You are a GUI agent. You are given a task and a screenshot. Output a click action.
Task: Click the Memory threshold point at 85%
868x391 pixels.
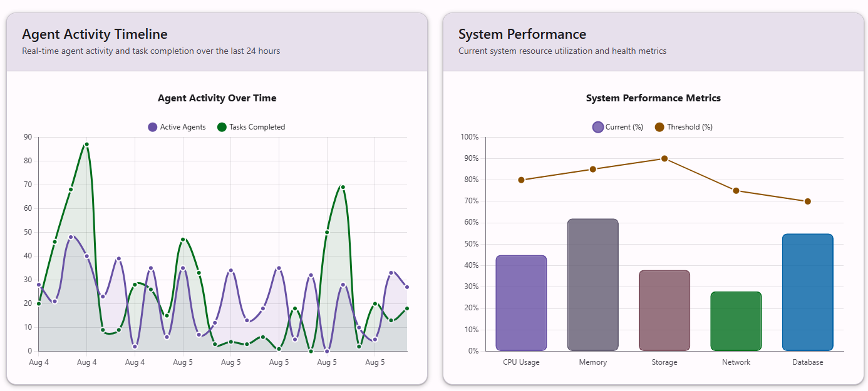[x=592, y=169]
